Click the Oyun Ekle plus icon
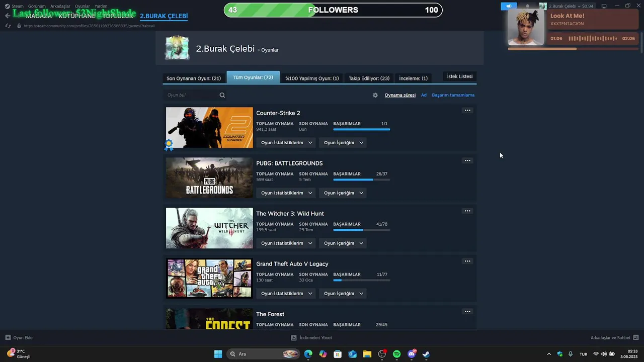644x362 pixels. coord(8,338)
